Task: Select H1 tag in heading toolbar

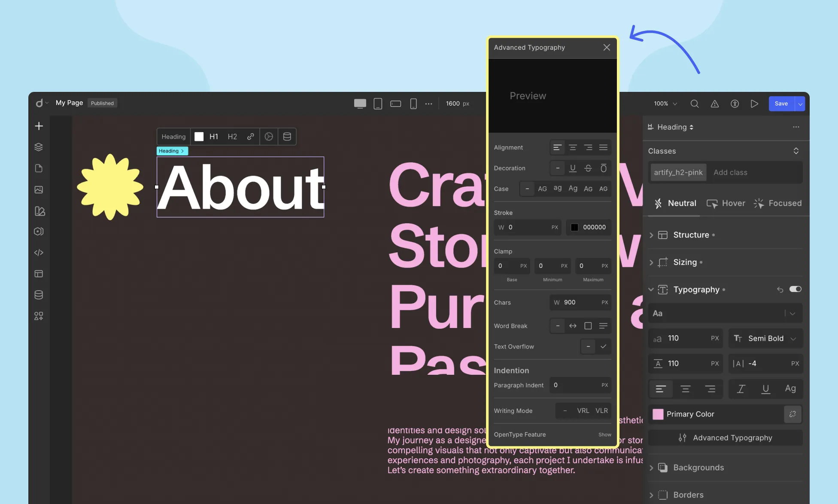Action: [x=214, y=137]
